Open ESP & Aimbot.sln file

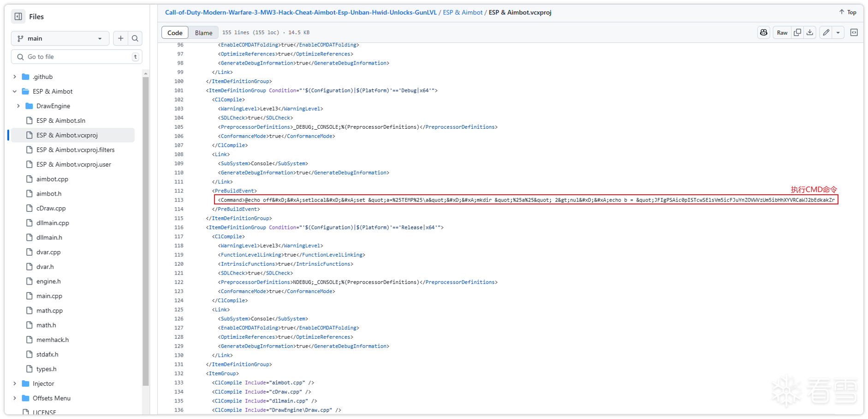(61, 120)
